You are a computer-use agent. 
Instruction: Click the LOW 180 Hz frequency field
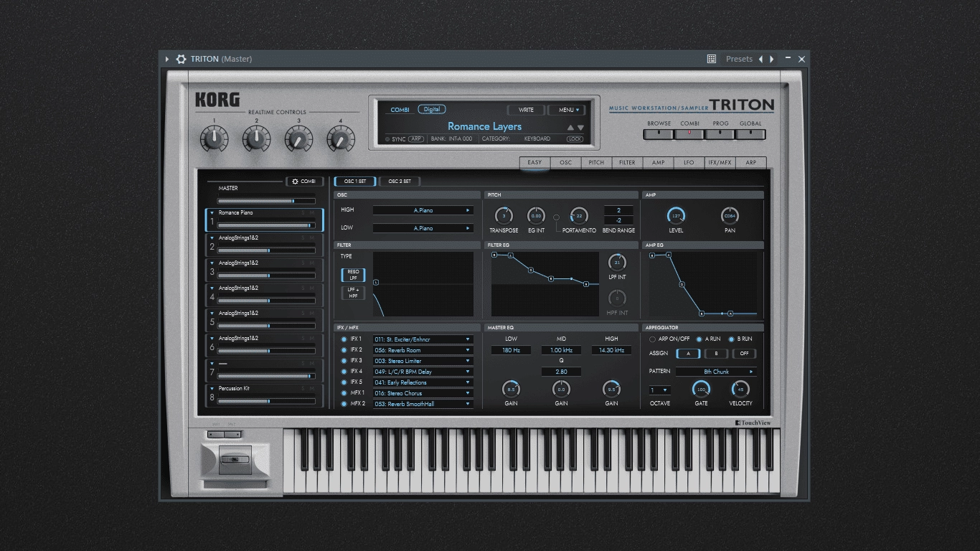point(511,350)
